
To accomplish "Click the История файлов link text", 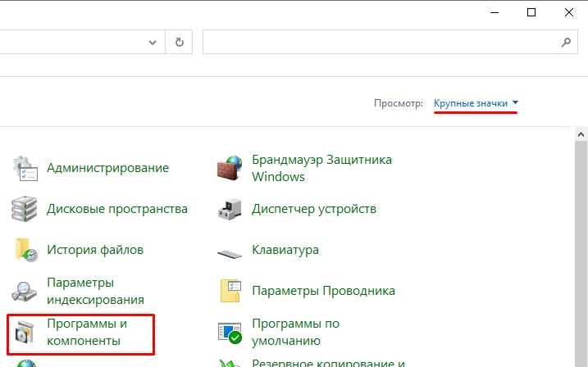I will (95, 249).
